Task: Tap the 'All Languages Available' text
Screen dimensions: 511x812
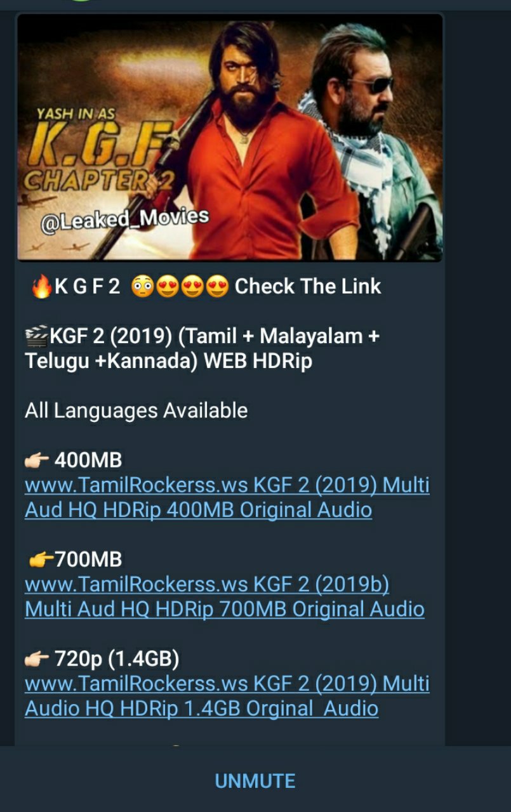Action: [136, 411]
